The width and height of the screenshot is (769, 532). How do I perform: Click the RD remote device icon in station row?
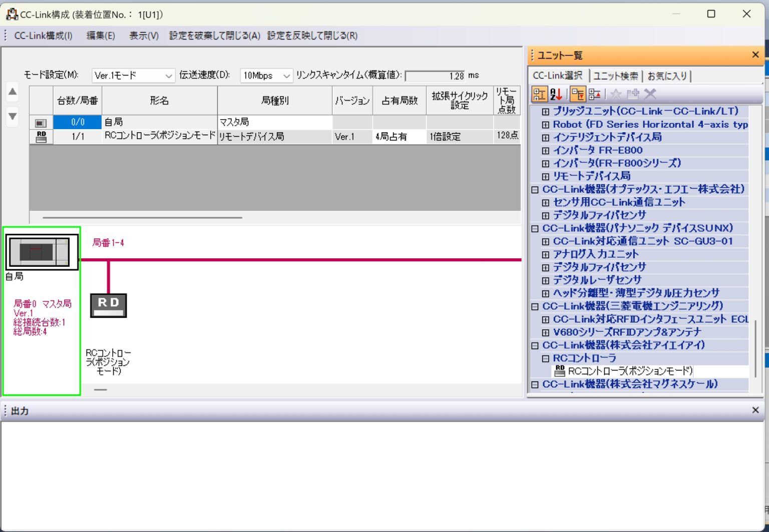pos(40,136)
